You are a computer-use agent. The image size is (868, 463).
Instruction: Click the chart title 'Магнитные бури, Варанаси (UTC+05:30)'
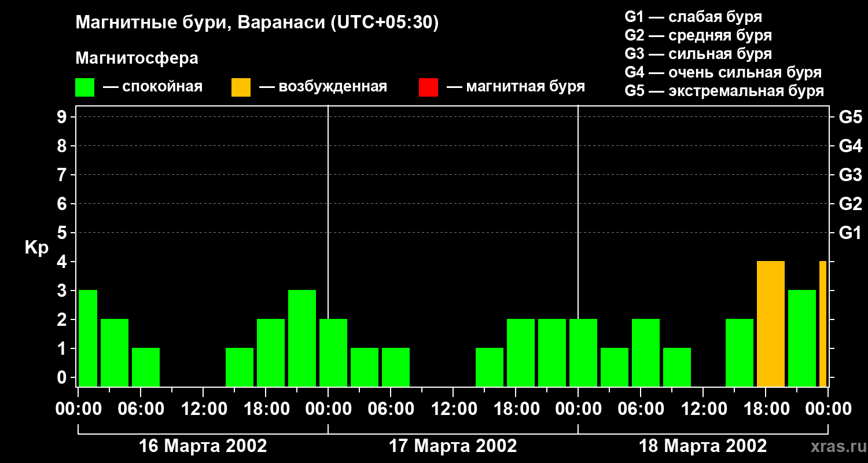[257, 23]
